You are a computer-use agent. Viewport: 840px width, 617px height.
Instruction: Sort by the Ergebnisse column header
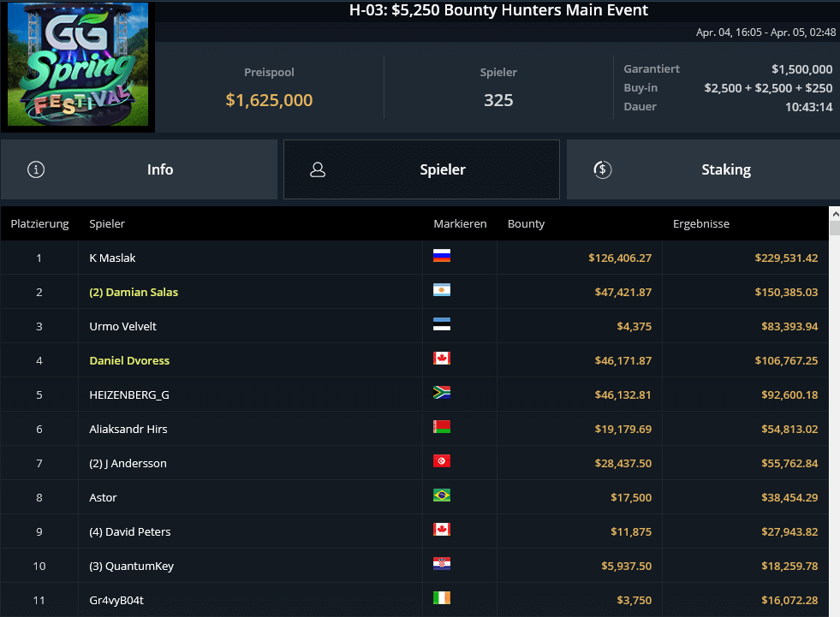click(x=701, y=224)
